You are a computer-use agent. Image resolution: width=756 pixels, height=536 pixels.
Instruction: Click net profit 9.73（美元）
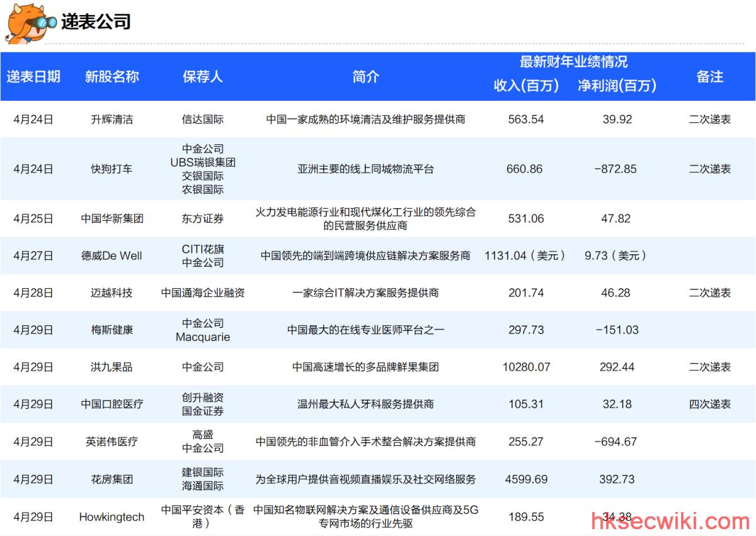617,256
